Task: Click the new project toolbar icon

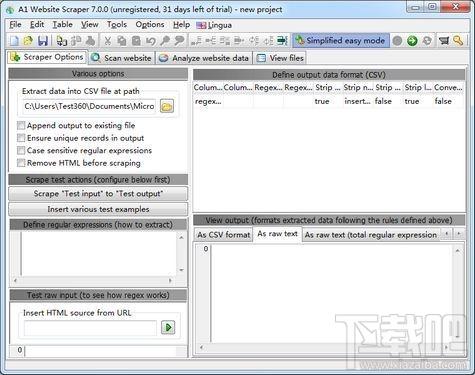Action: [x=15, y=41]
